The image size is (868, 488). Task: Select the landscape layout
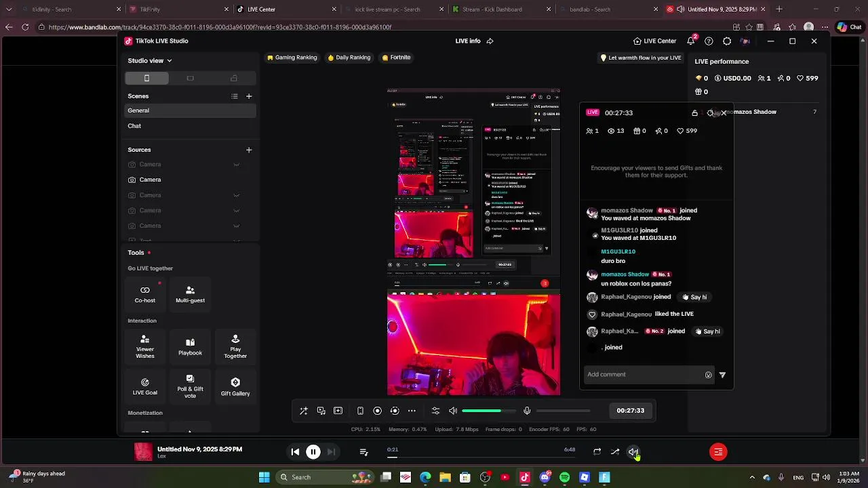190,78
